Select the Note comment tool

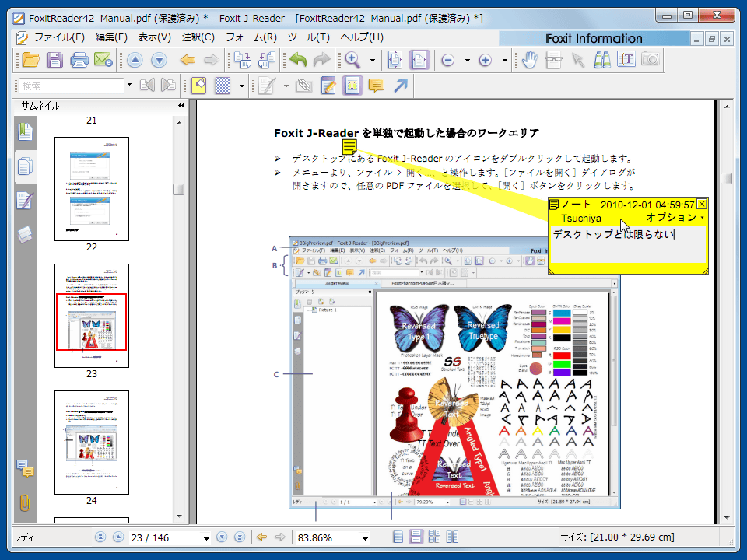coord(377,86)
